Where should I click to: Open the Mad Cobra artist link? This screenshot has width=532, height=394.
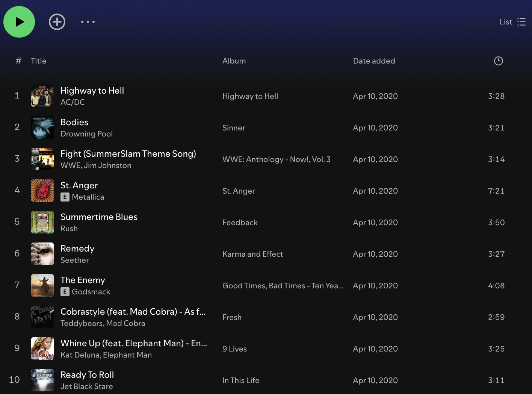pyautogui.click(x=125, y=323)
